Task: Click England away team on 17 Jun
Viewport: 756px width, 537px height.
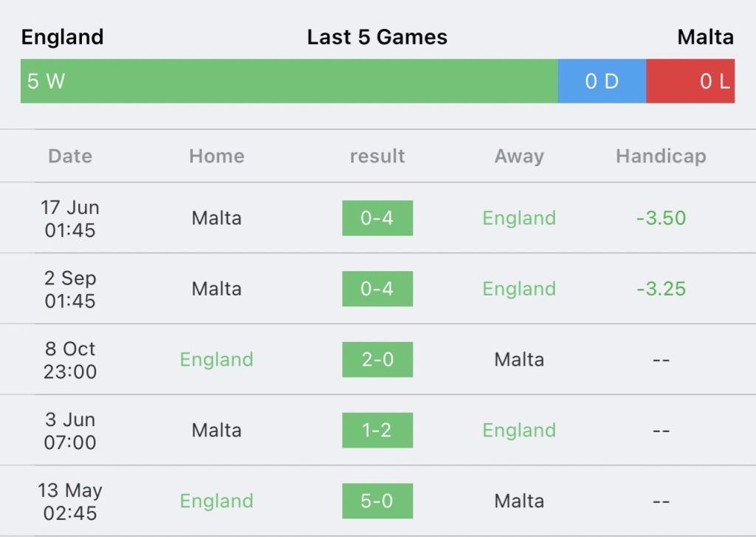Action: (x=519, y=218)
